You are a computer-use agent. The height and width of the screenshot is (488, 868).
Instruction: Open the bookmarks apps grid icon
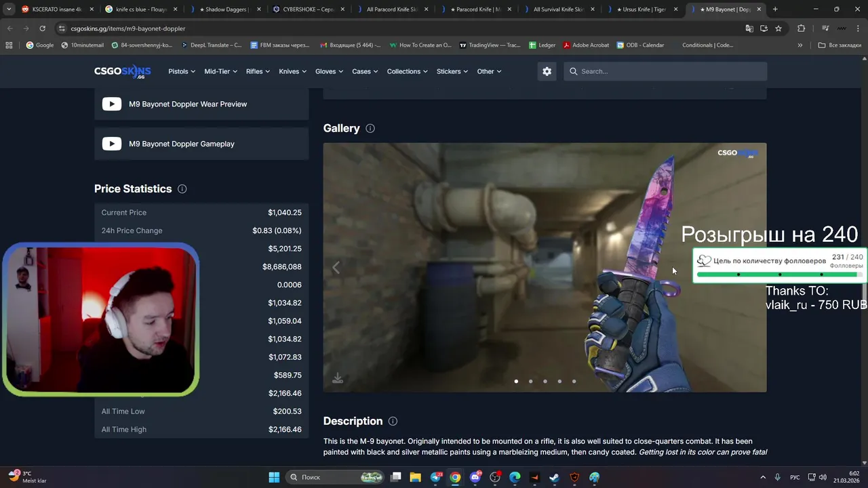(9, 45)
